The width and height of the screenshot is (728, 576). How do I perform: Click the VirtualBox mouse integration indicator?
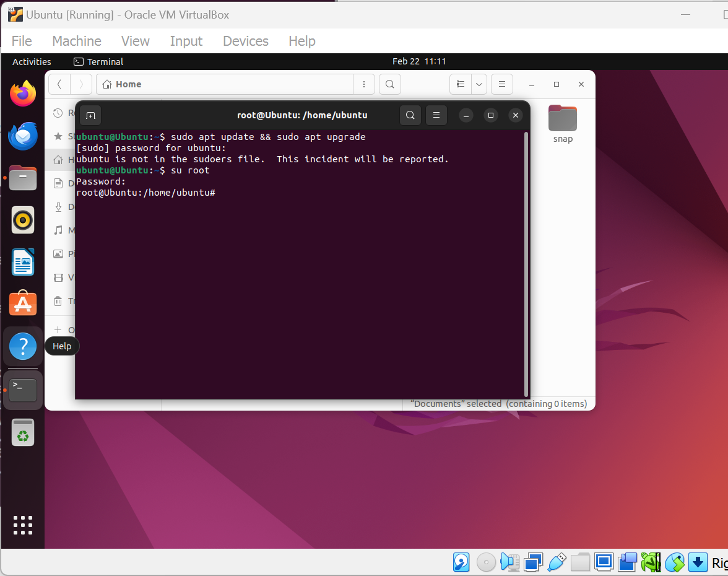(675, 562)
